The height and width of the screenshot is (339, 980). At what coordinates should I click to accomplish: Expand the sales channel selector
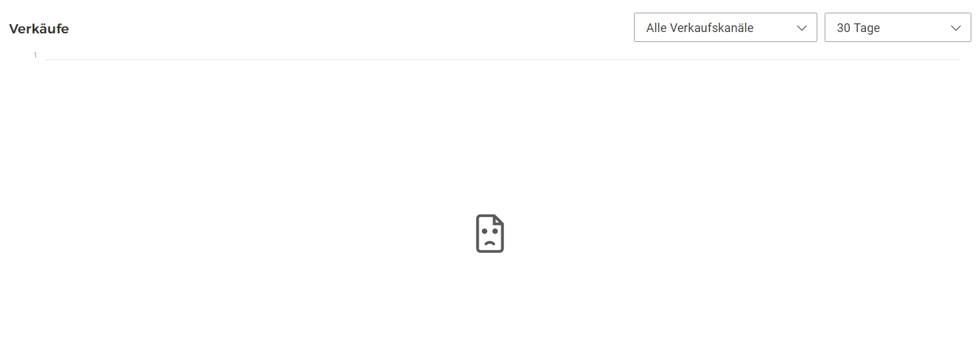[x=725, y=27]
